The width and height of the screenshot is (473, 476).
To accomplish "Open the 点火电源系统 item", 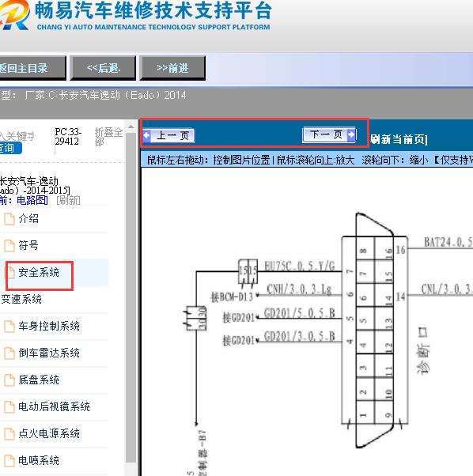I will point(49,433).
